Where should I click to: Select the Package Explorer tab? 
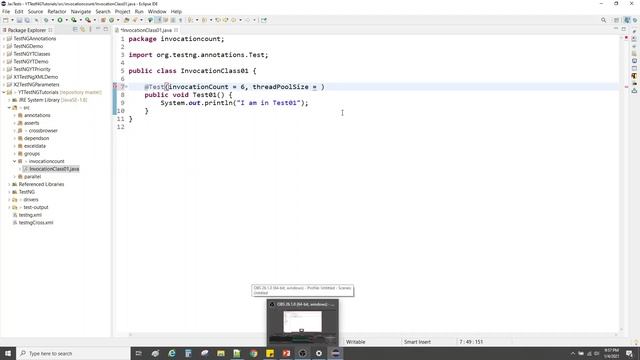tap(27, 30)
